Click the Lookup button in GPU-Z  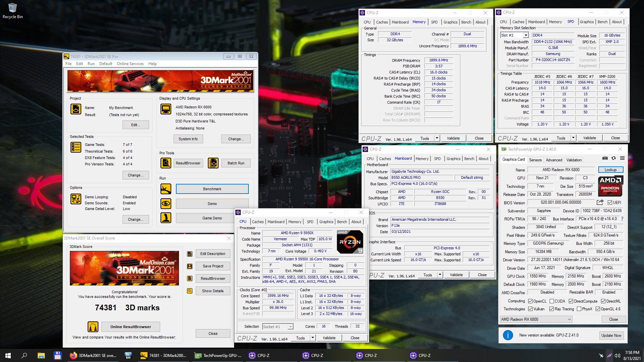pyautogui.click(x=610, y=170)
